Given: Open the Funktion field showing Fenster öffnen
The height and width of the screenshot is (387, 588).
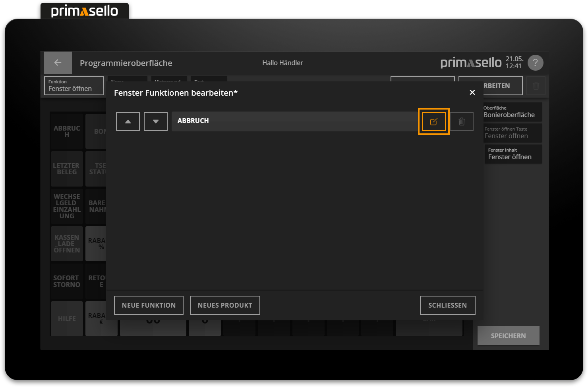Looking at the screenshot, I should point(74,86).
